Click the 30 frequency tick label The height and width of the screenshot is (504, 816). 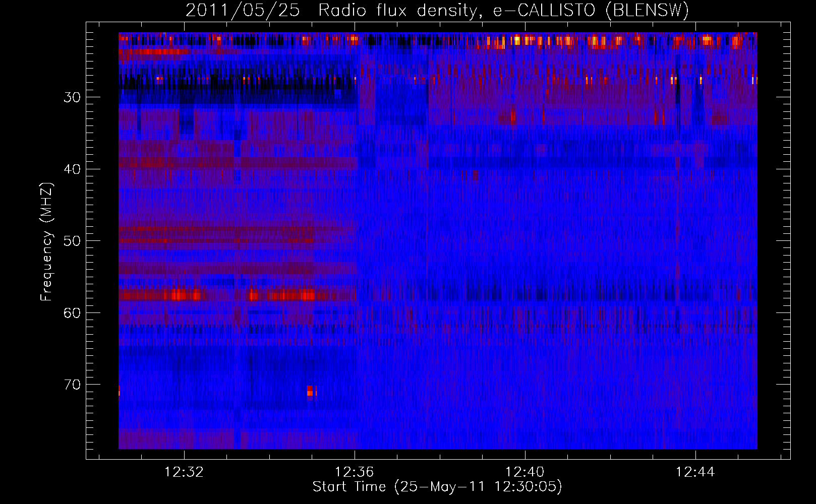tap(72, 97)
